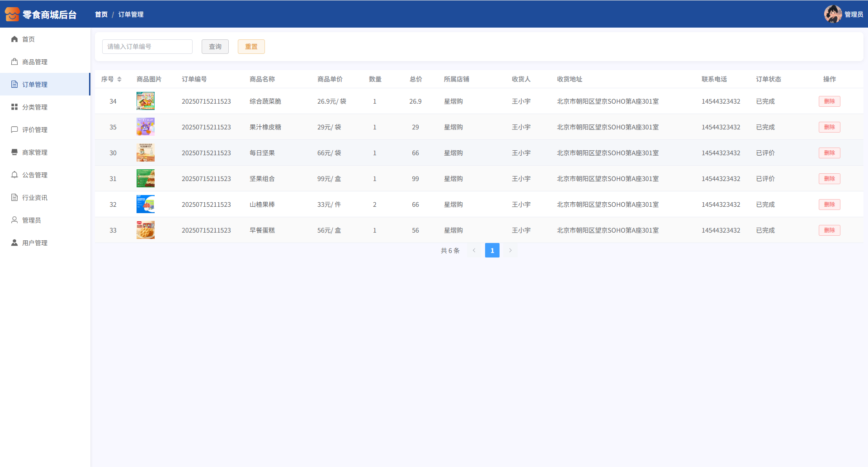Go to next page arrow
868x467 pixels.
click(x=510, y=250)
